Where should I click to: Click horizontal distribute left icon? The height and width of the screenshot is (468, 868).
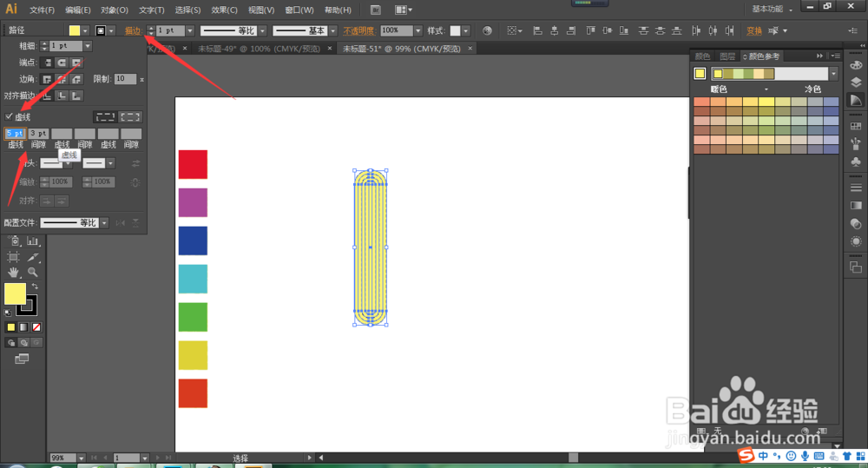coord(696,31)
